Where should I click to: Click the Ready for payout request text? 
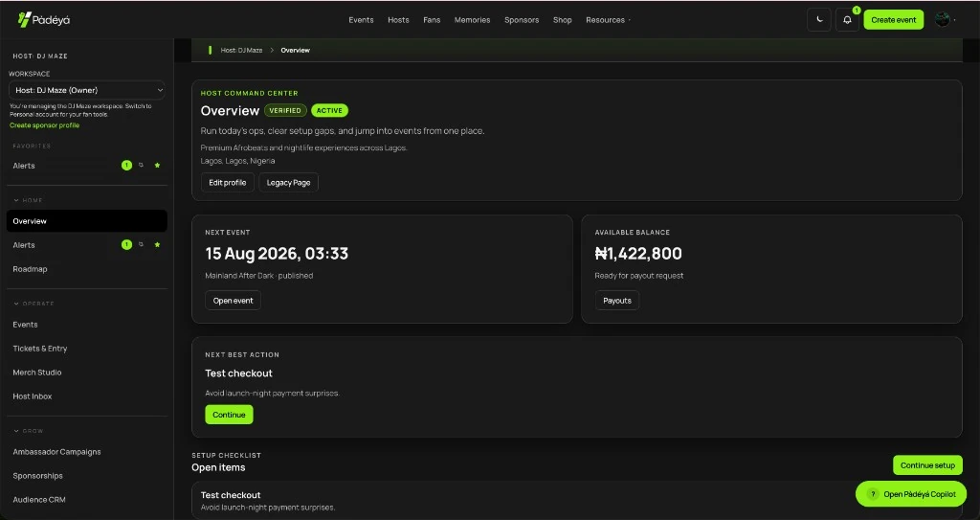[638, 276]
